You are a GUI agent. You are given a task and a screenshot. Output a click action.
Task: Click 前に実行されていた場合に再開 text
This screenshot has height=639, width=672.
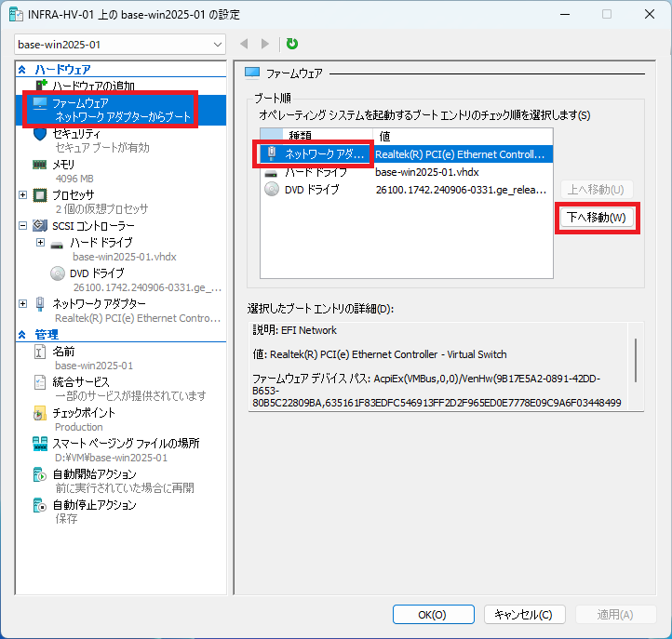125,487
